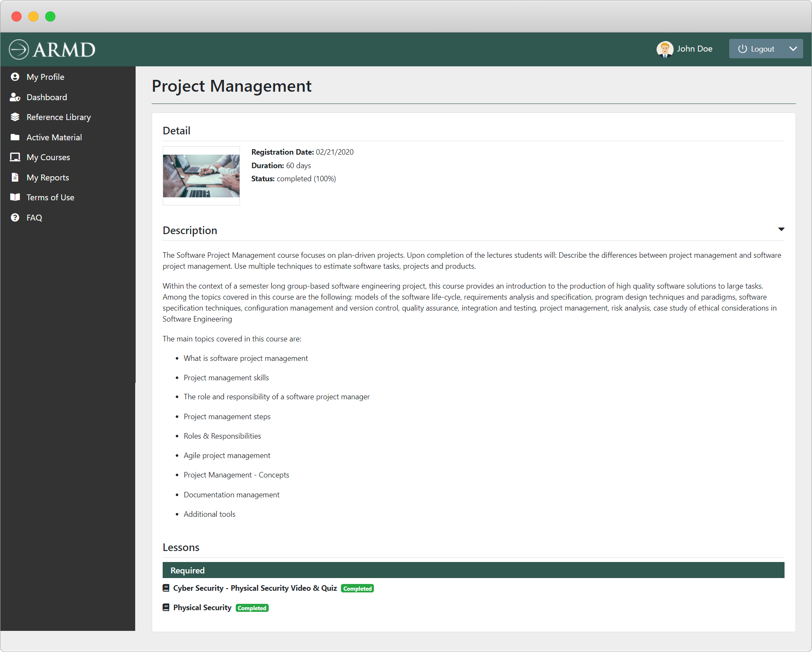Click the red macOS close button
The width and height of the screenshot is (812, 652).
[x=16, y=16]
